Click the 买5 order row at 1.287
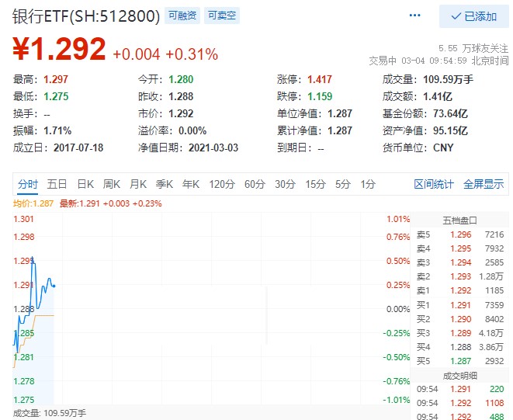This screenshot has width=513, height=420. tap(460, 361)
